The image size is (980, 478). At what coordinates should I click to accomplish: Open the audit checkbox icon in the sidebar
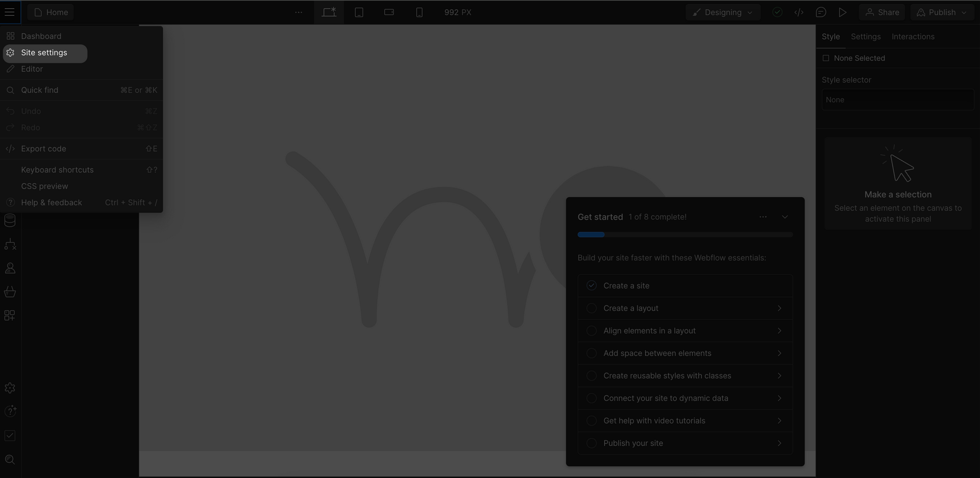10,435
